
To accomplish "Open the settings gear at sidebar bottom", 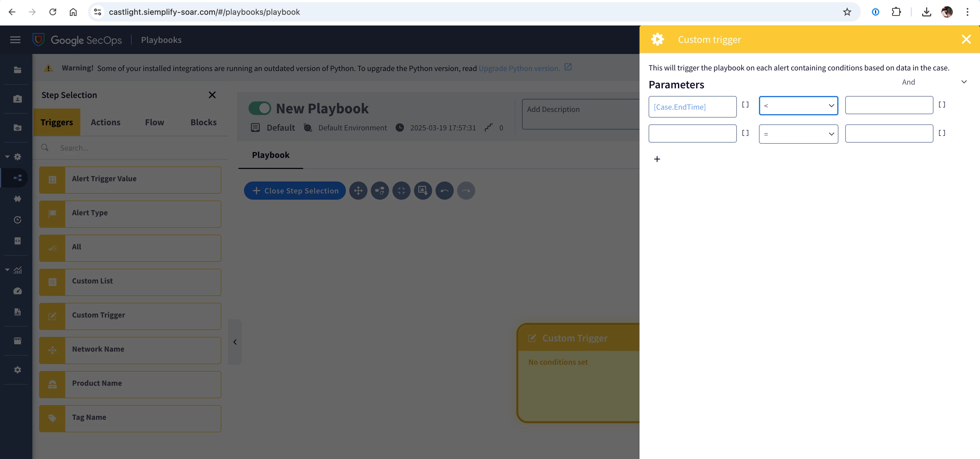I will (18, 370).
